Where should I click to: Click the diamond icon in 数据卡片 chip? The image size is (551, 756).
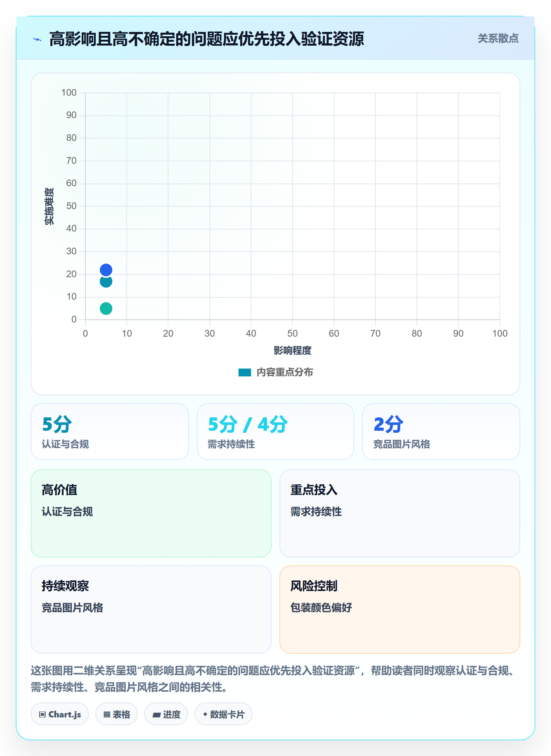click(205, 714)
